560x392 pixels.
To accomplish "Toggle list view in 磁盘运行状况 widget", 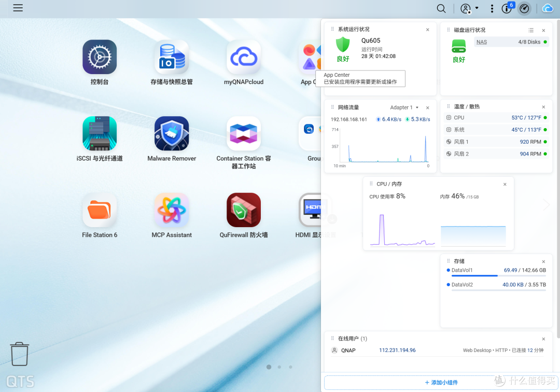I will coord(531,31).
